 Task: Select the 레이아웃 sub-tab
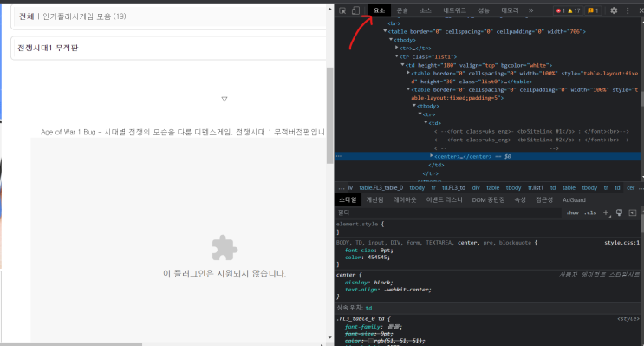(405, 200)
